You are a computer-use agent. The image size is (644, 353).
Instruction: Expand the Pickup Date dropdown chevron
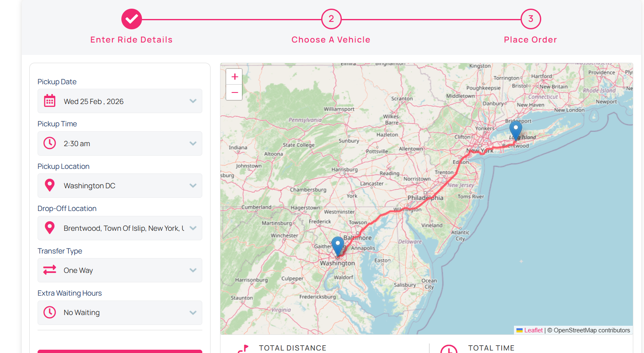pos(193,101)
